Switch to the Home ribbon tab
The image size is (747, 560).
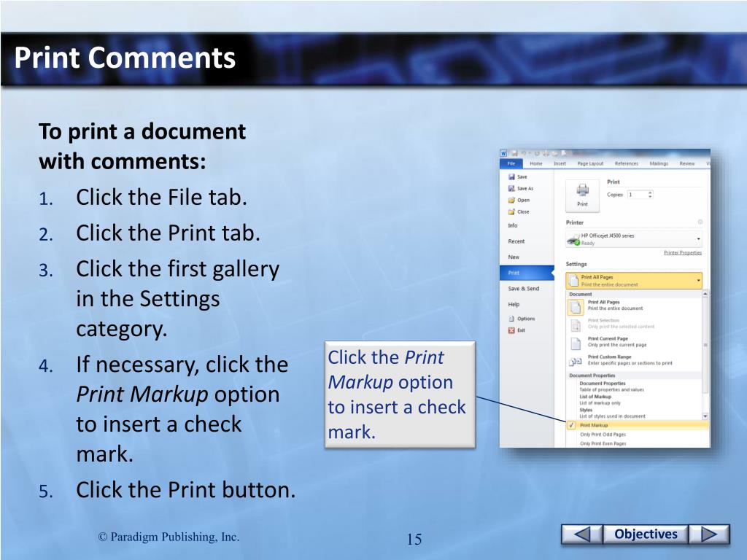click(x=536, y=163)
